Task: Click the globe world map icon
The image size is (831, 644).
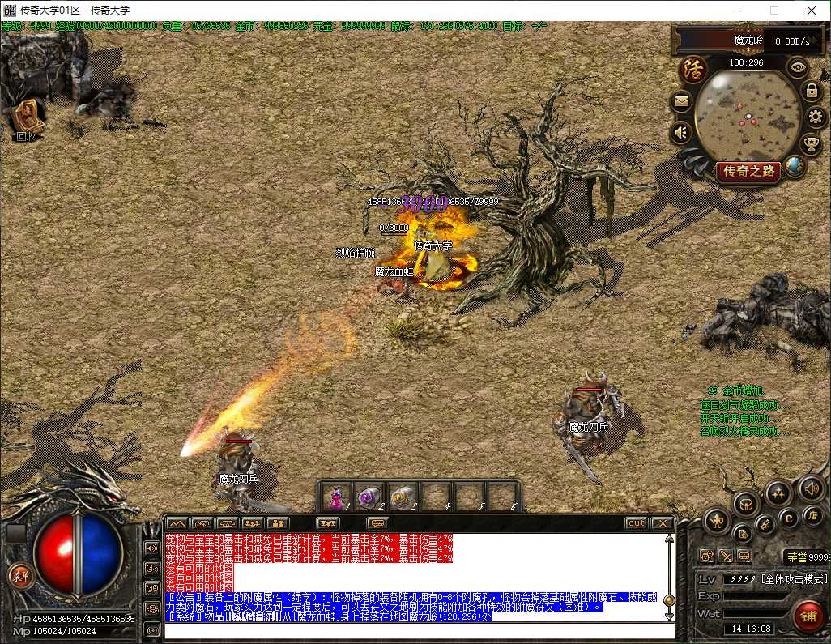Action: click(x=795, y=166)
